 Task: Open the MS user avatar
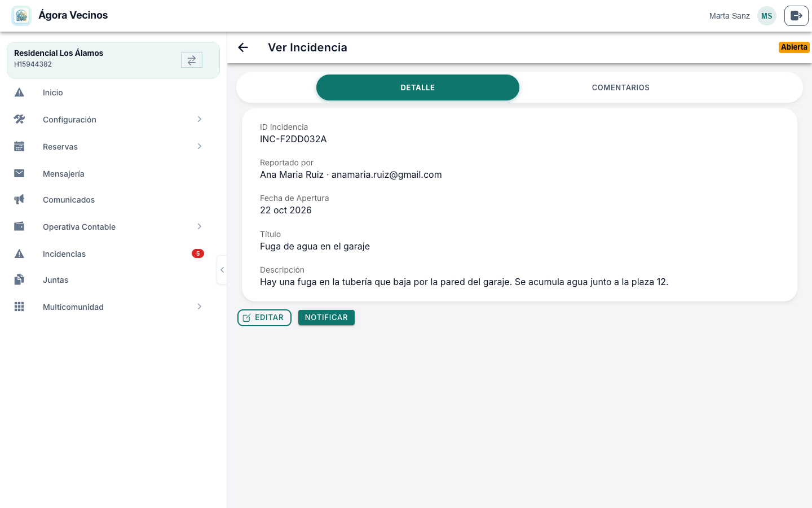click(766, 16)
